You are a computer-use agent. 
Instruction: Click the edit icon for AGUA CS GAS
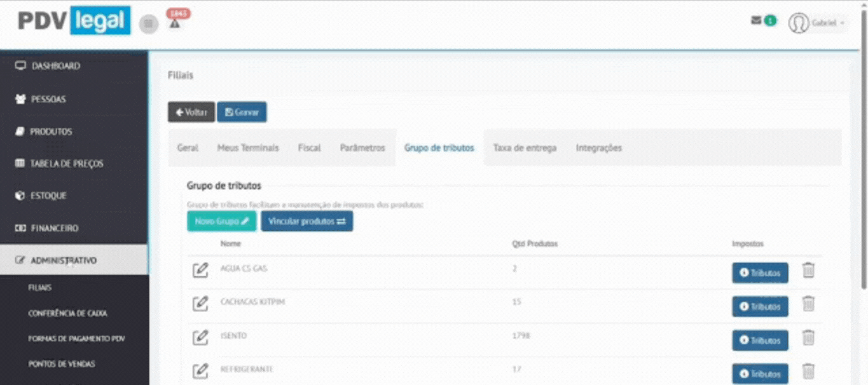point(200,270)
